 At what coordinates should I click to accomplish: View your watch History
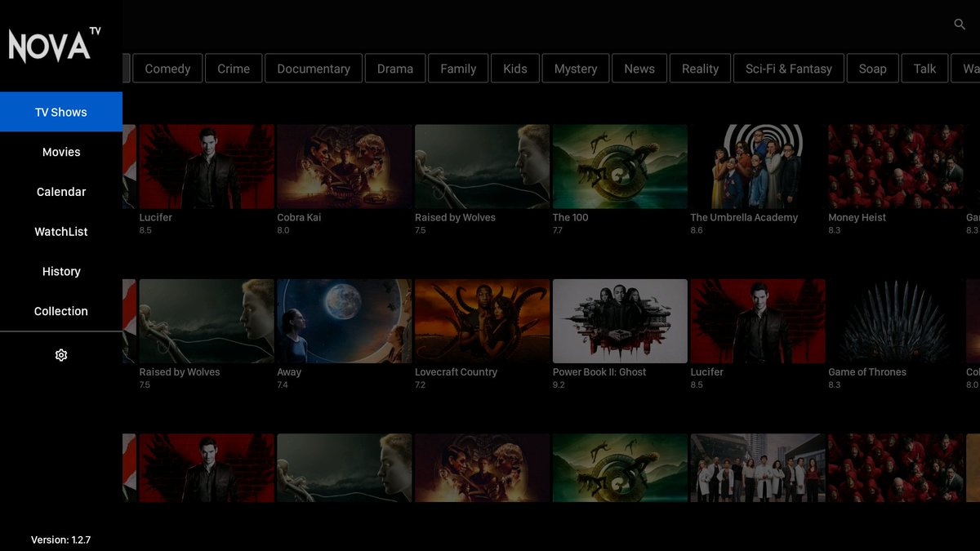point(61,271)
